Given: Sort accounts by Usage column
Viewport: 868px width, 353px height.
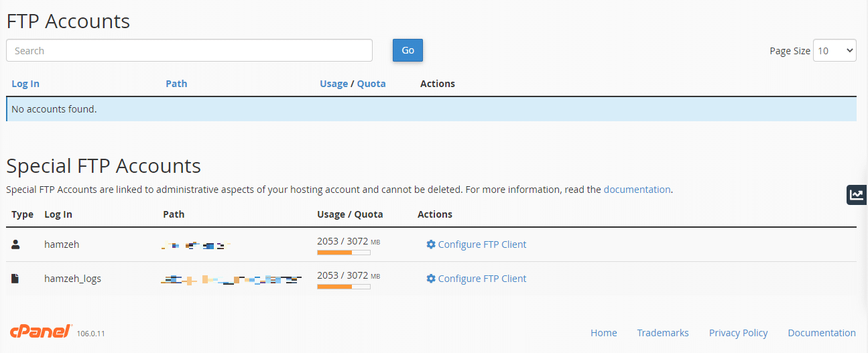Looking at the screenshot, I should pyautogui.click(x=334, y=84).
